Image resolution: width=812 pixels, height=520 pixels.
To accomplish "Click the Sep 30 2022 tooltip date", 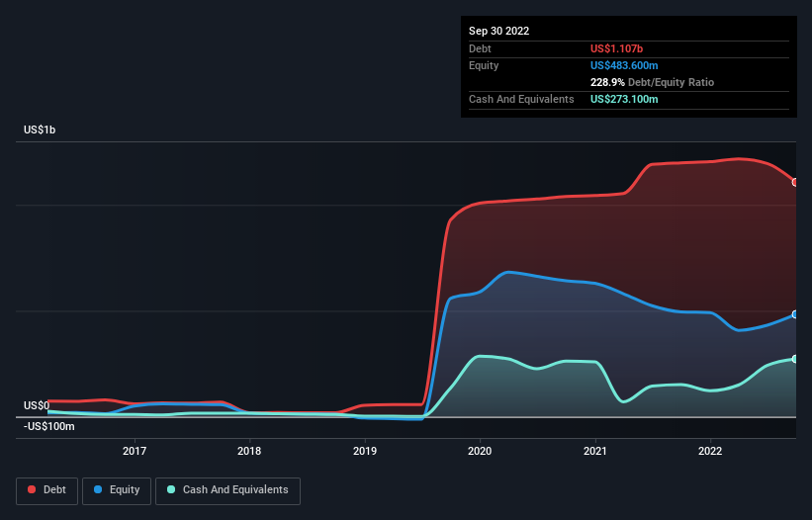I will 498,31.
